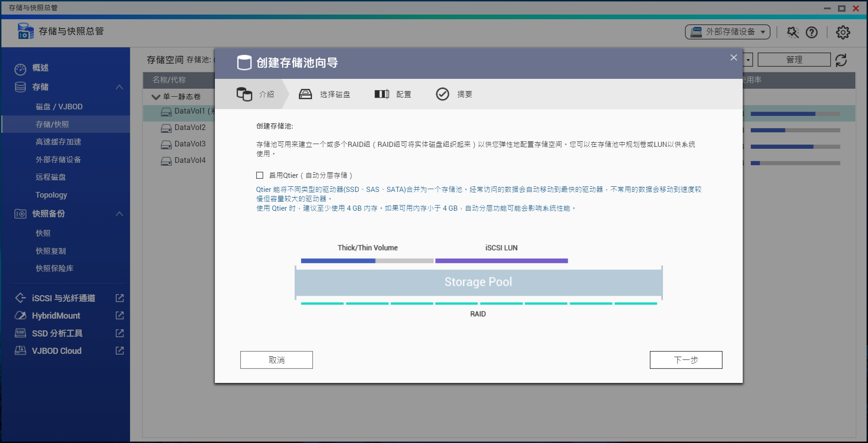The image size is (868, 443).
Task: Open 快照保险库 sidebar item
Action: coord(66,268)
